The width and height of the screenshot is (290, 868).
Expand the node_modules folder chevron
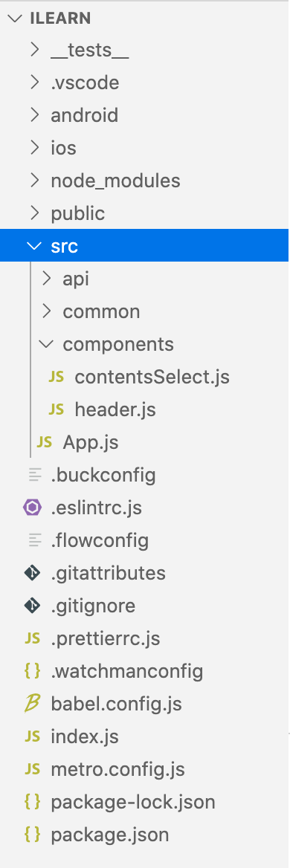(x=35, y=181)
